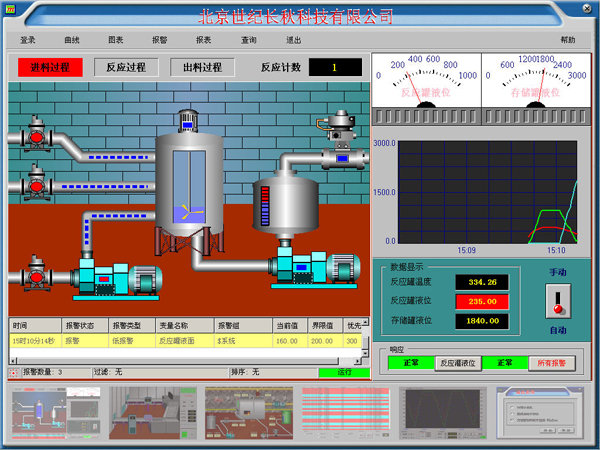Viewport: 600px width, 450px height.
Task: Click the middle-left red inlet valve
Action: (x=36, y=183)
